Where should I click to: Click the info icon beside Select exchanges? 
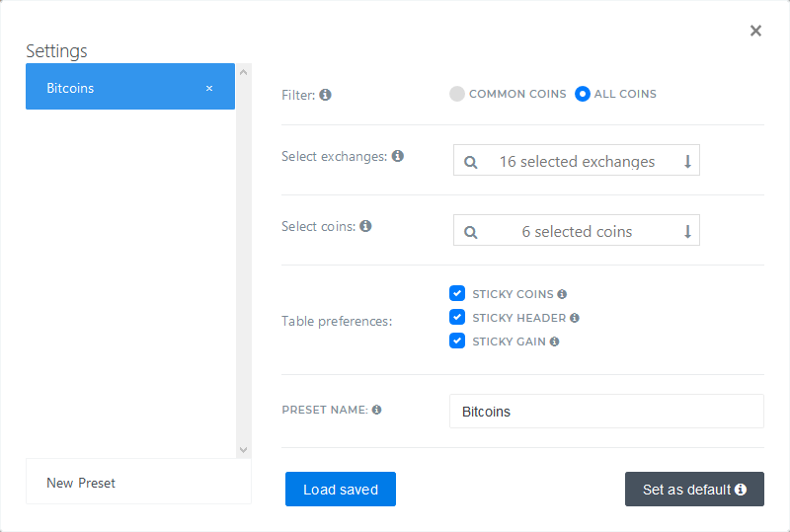[x=398, y=156]
